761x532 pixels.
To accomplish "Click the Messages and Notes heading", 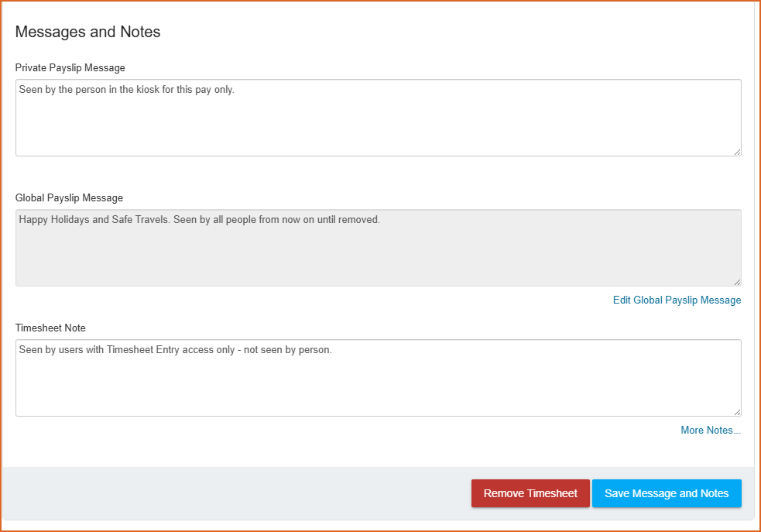I will pyautogui.click(x=87, y=32).
